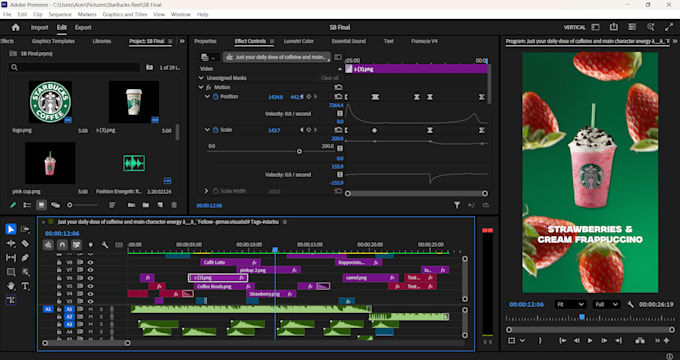The height and width of the screenshot is (360, 680).
Task: Select the Ripple Edit tool
Action: pyautogui.click(x=11, y=244)
